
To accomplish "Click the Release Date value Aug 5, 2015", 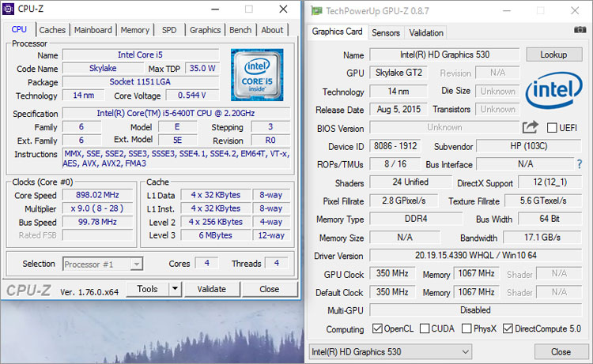I will tap(398, 110).
